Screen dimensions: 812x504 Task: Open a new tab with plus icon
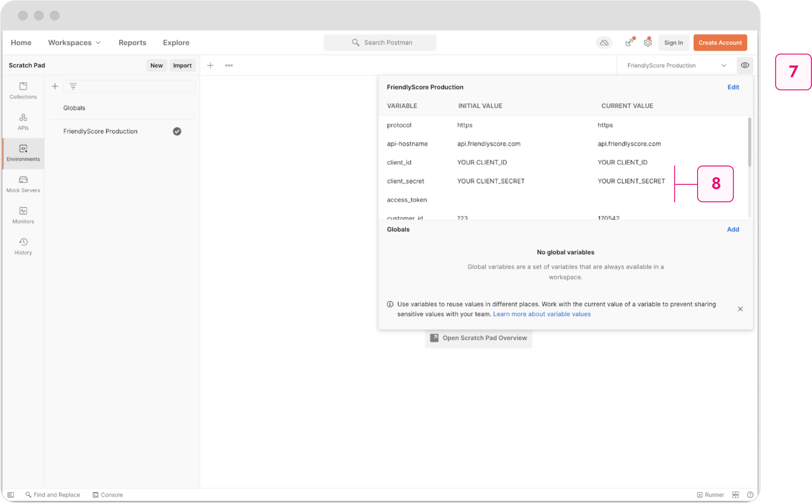(x=210, y=65)
